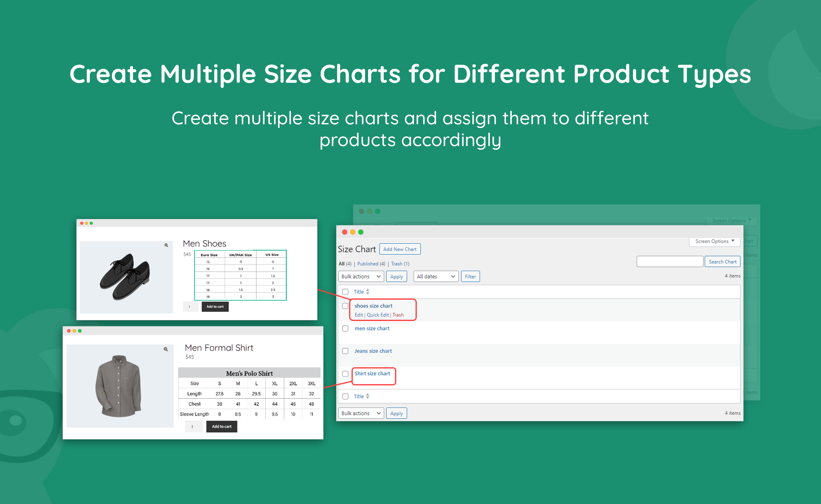Open the men size chart link
This screenshot has width=821, height=504.
coord(372,328)
